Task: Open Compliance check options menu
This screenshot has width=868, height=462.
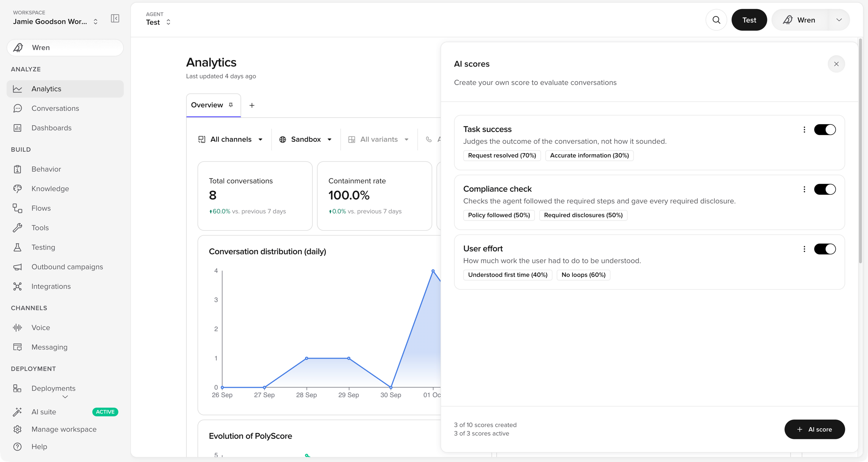Action: point(804,189)
